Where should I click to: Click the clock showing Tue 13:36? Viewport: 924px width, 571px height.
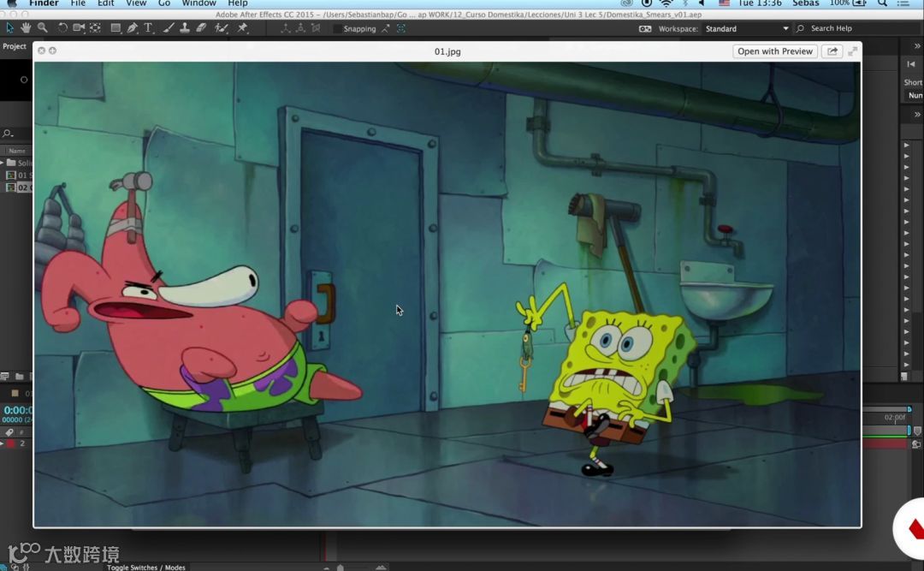tap(760, 3)
